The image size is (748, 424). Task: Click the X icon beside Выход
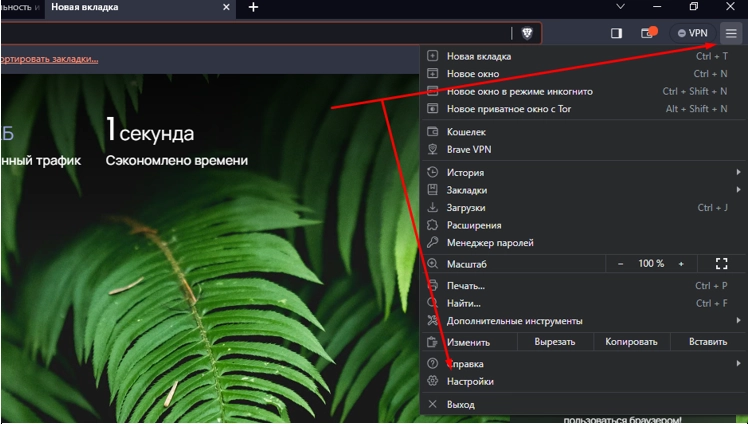[x=432, y=404]
